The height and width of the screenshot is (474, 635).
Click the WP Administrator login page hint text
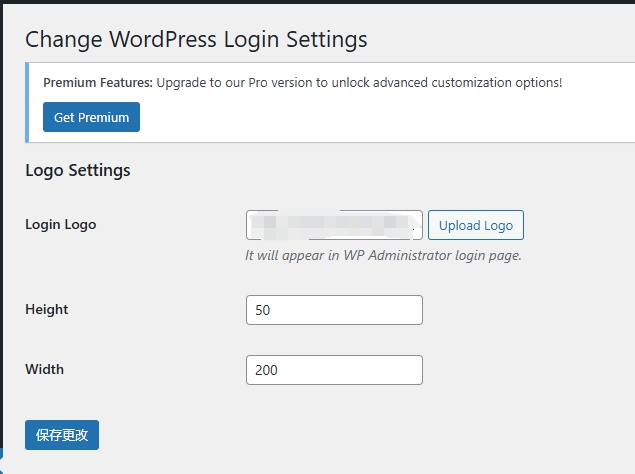[384, 255]
